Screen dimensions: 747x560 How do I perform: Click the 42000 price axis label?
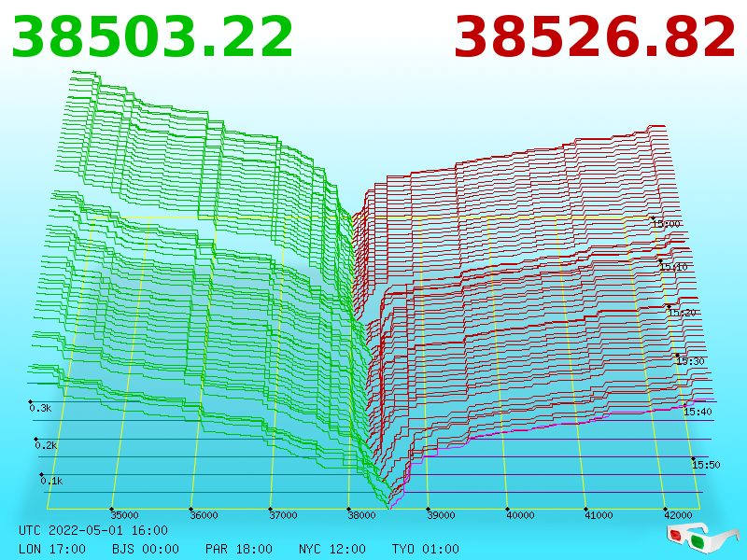pyautogui.click(x=678, y=515)
